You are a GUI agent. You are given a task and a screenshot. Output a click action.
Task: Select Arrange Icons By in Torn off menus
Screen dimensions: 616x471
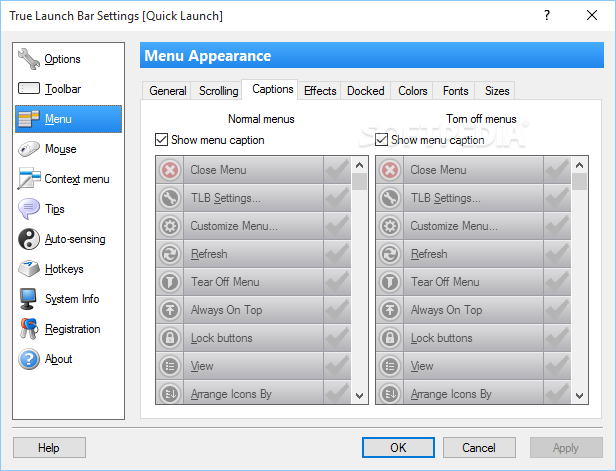[x=473, y=392]
